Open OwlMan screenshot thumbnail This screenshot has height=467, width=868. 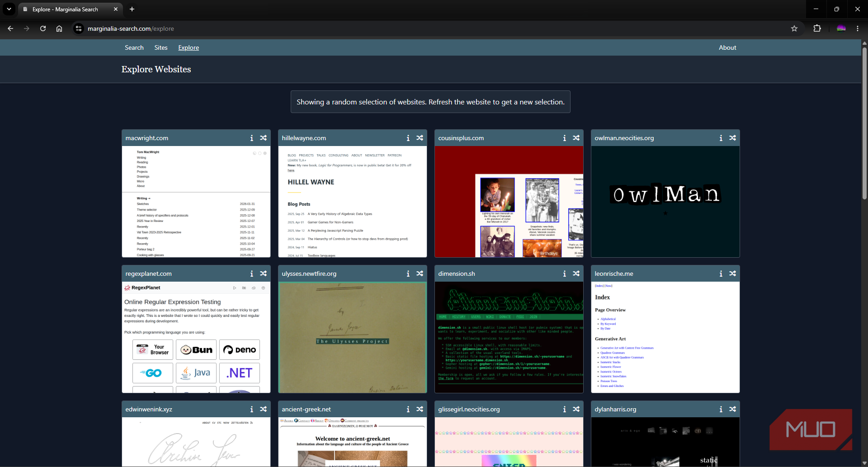click(x=665, y=202)
